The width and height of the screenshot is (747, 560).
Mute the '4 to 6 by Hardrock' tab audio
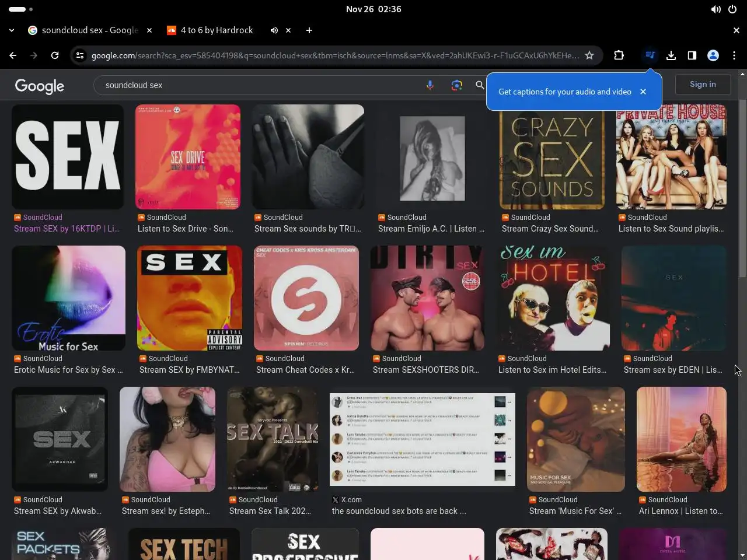[x=274, y=30]
